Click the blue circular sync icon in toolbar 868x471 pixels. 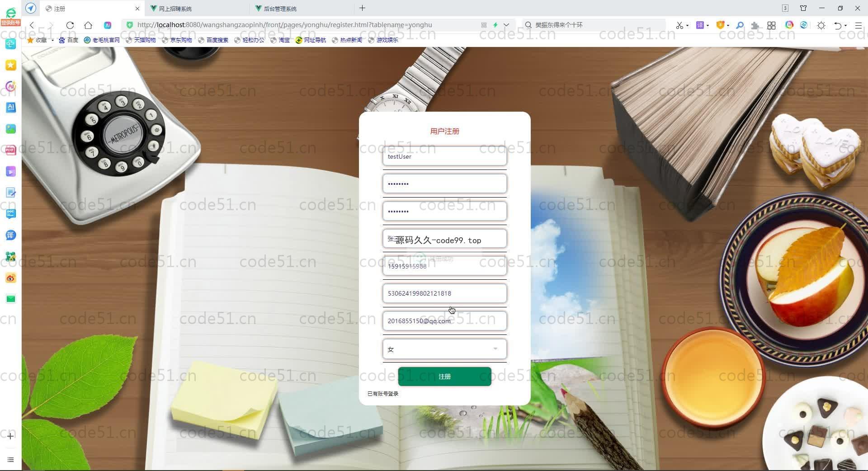[x=804, y=25]
